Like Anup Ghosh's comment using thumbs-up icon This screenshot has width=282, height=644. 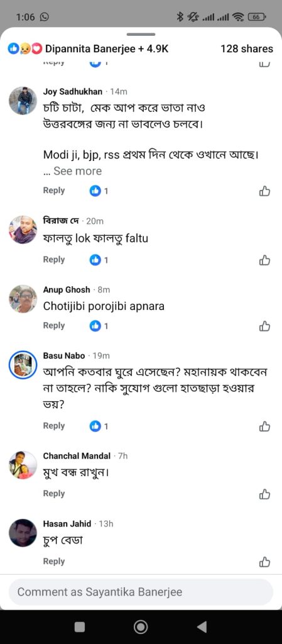(265, 326)
